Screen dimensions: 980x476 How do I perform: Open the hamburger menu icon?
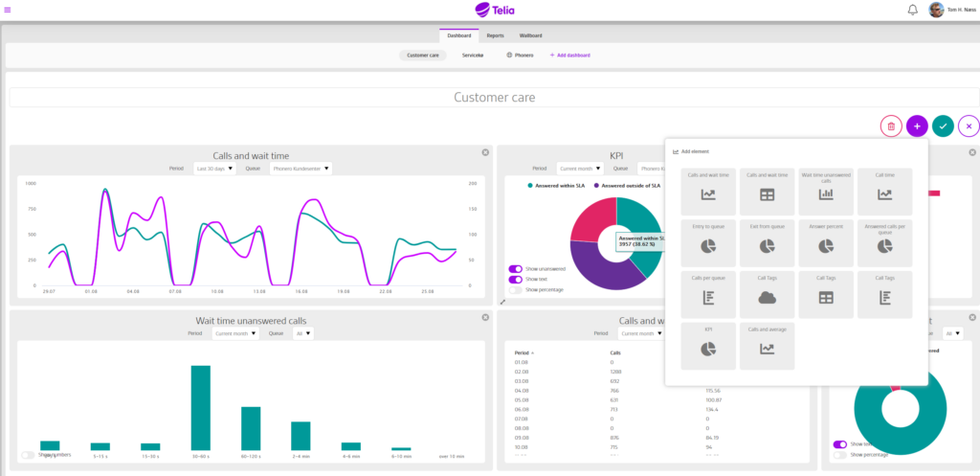[7, 10]
